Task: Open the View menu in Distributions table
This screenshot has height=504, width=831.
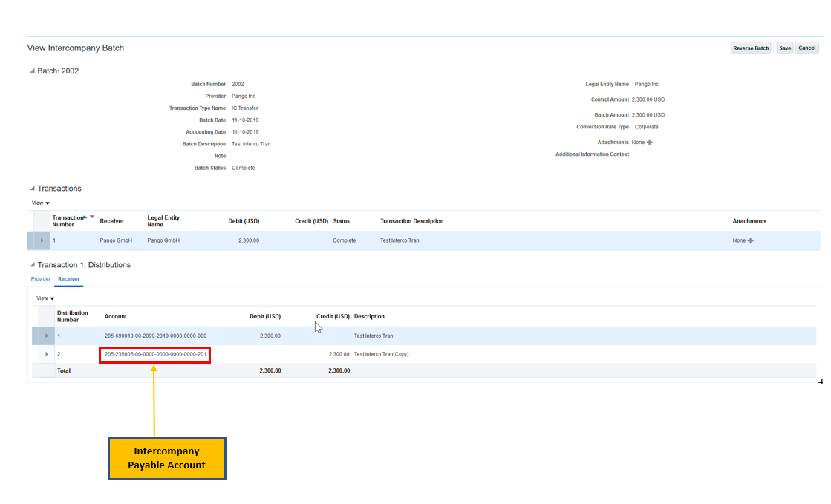Action: tap(45, 298)
